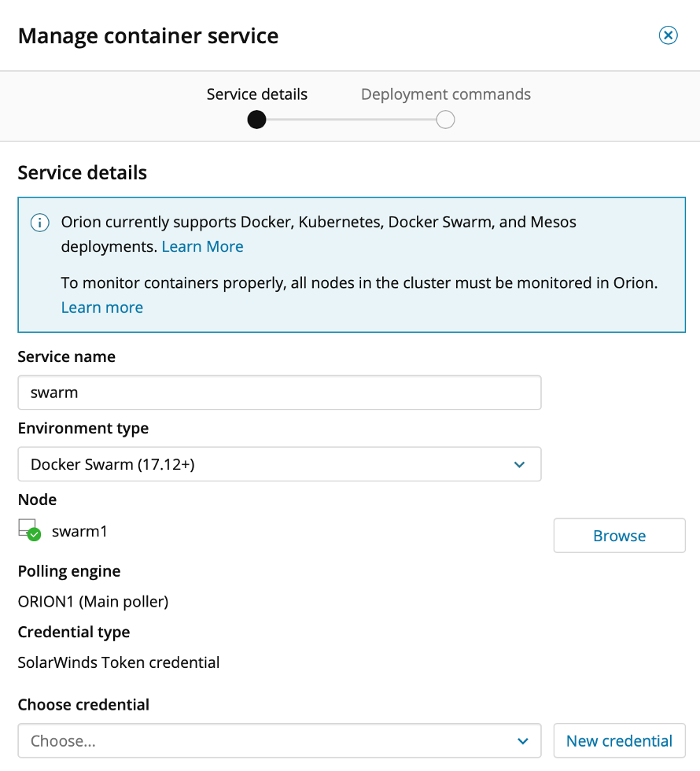Open Learn More link after 'deployments.'

click(x=202, y=247)
